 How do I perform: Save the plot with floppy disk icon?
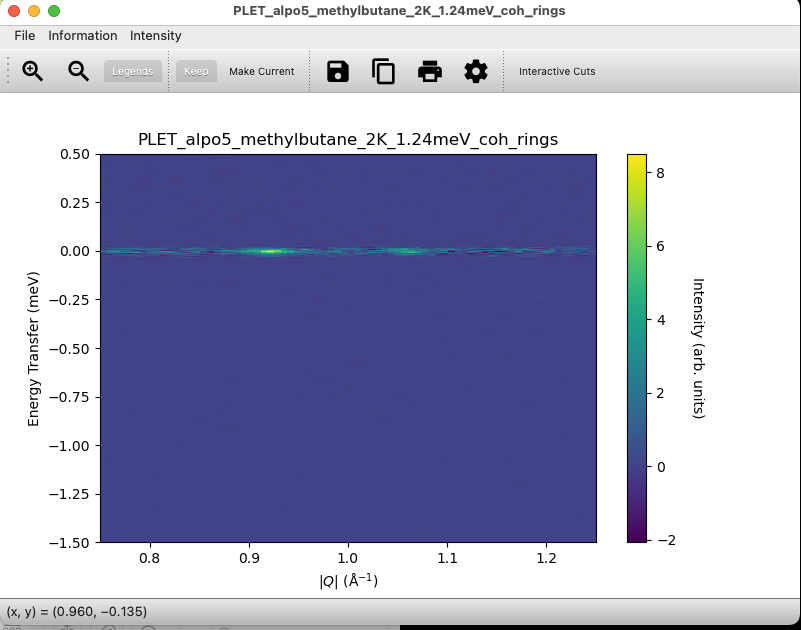coord(338,71)
